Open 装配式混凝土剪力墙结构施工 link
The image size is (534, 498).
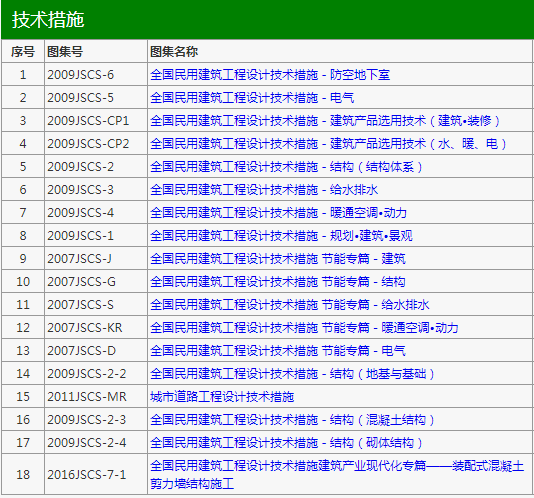[x=337, y=474]
